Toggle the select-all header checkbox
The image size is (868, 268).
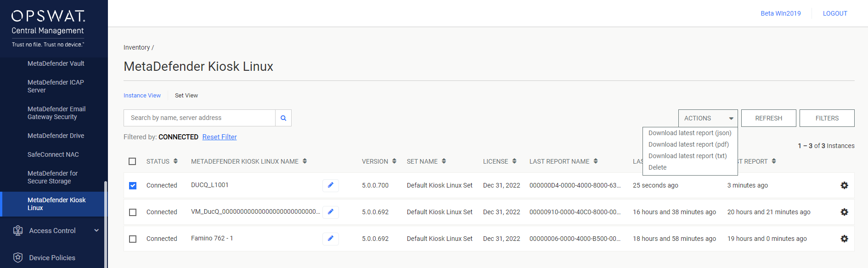132,161
